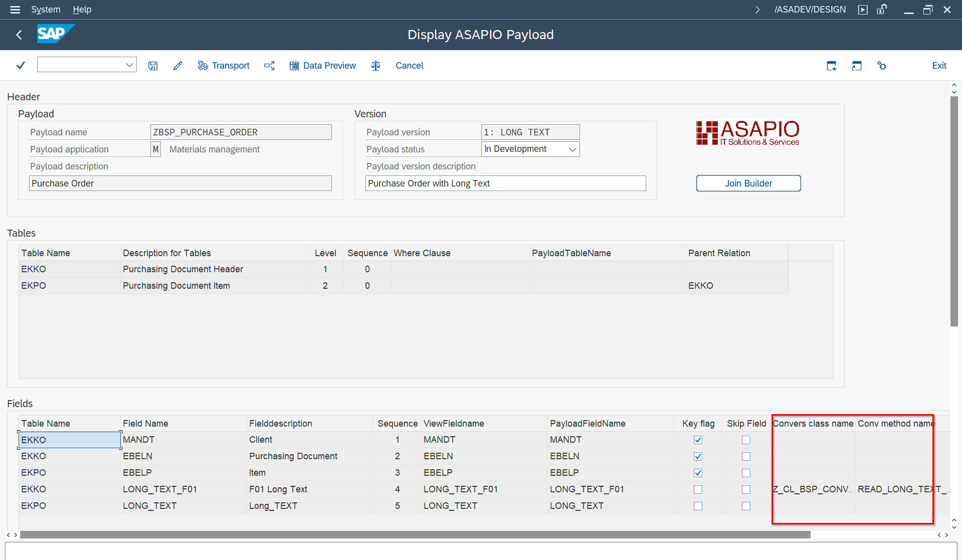Go back using the back arrow

point(19,35)
